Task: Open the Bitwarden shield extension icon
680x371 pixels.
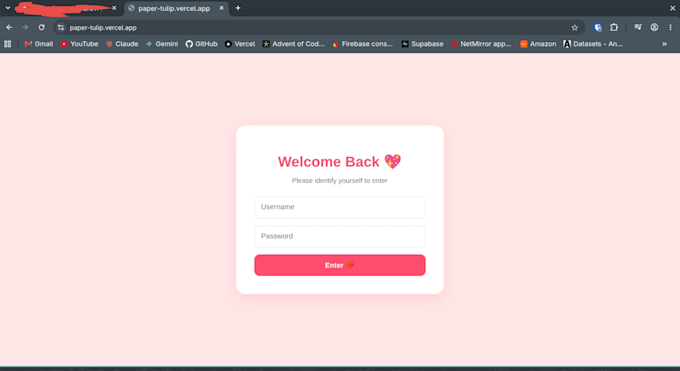Action: coord(598,27)
